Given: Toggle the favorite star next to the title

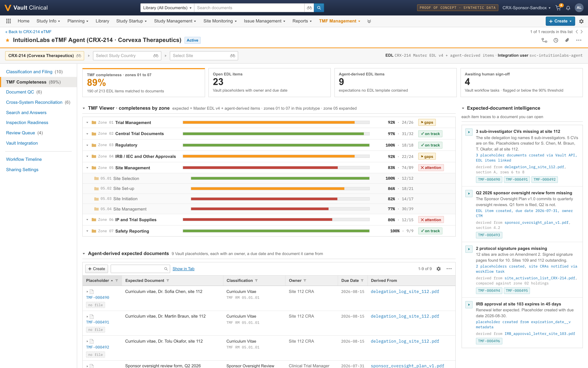Looking at the screenshot, I should coord(8,40).
